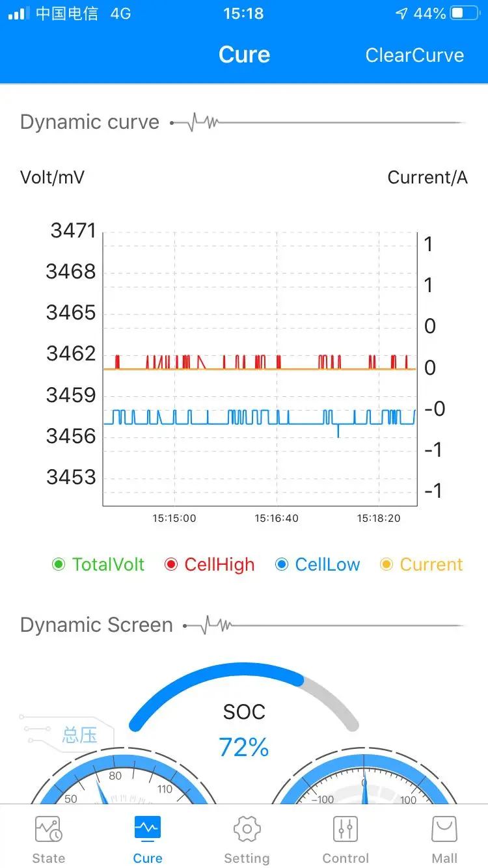Tap the Setting gear icon
The width and height of the screenshot is (488, 868).
point(247,829)
